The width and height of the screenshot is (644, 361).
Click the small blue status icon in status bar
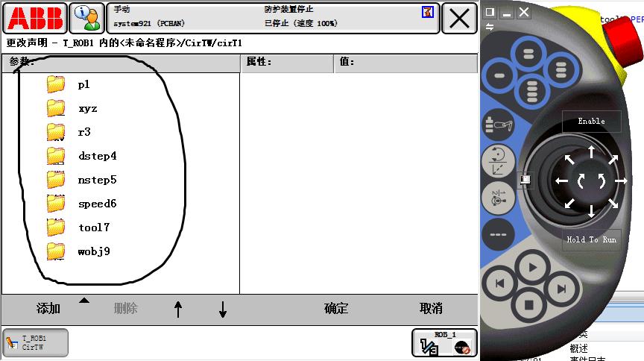pyautogui.click(x=428, y=13)
